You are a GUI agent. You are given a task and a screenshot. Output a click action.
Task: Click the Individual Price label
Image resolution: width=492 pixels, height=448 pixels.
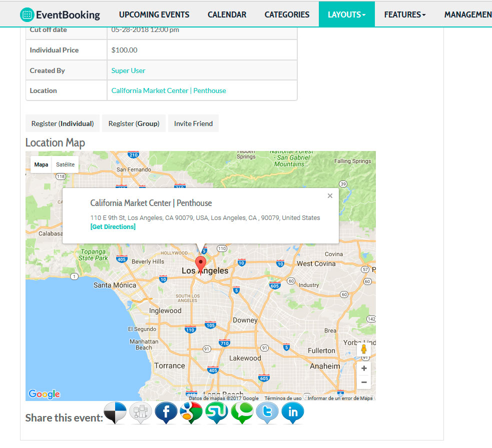click(54, 50)
